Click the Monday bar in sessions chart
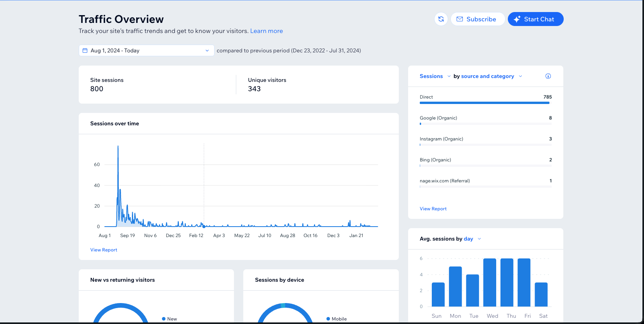The image size is (644, 324). [455, 286]
